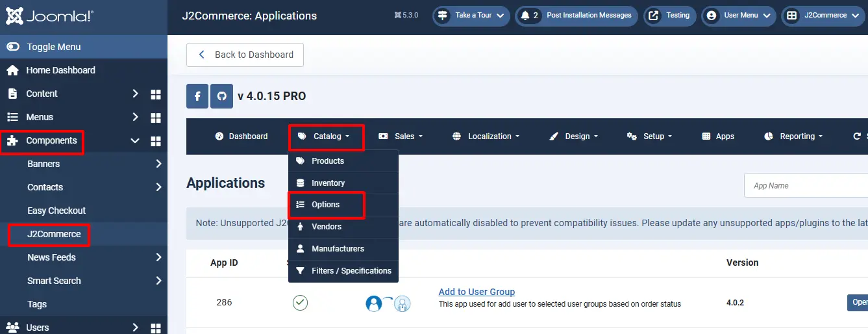The width and height of the screenshot is (868, 334).
Task: Click Add to User Group thumbnail
Action: point(388,303)
